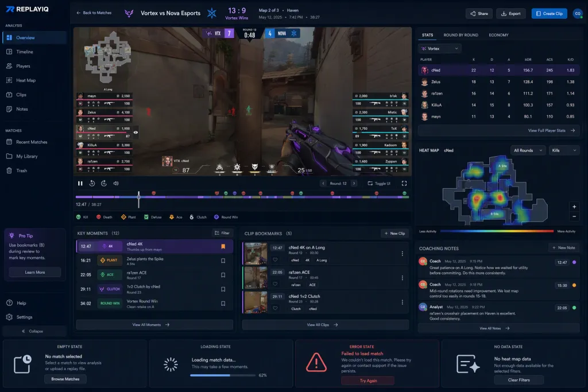
Task: Open the cNed 1v2 Clutch clip thumbnail
Action: click(x=256, y=302)
